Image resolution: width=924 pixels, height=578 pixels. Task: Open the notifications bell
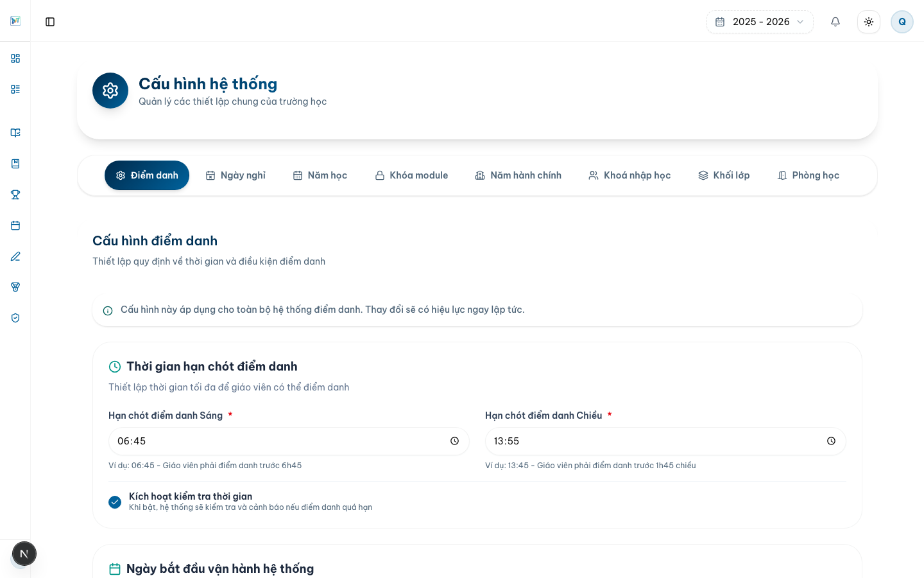pos(835,22)
